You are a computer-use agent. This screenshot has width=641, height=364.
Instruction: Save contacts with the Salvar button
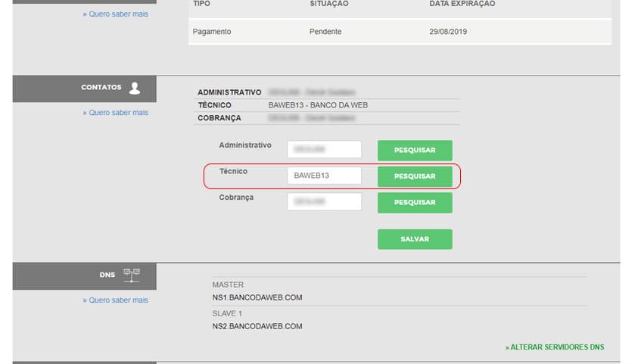tap(415, 239)
